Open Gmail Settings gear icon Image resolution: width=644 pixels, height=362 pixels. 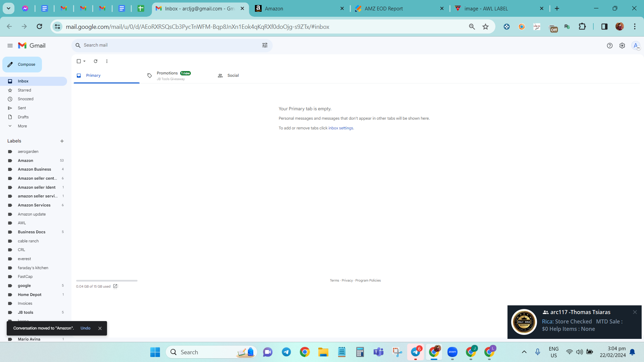622,46
